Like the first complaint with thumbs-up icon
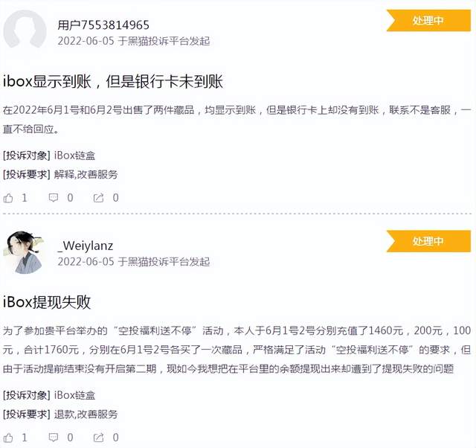 (x=8, y=199)
